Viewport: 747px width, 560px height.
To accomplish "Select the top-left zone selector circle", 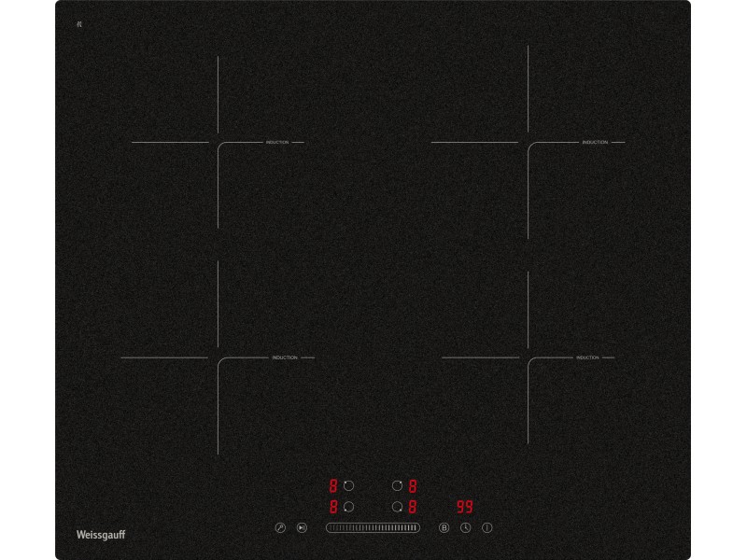I will click(x=348, y=485).
